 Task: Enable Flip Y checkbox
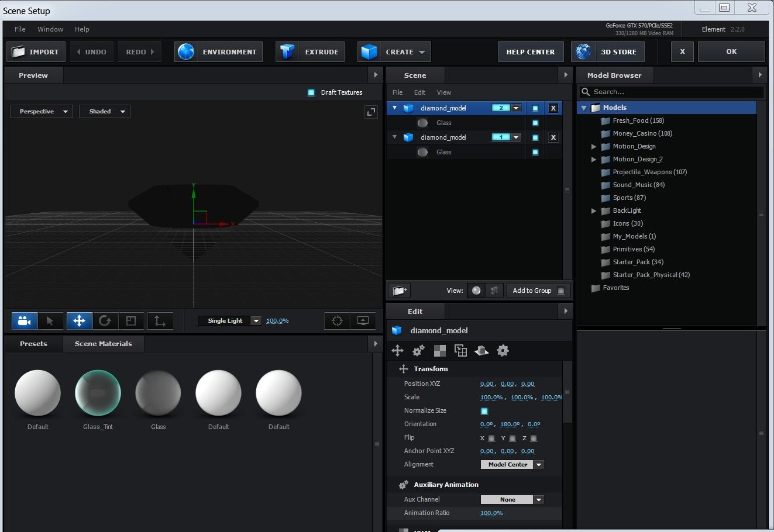[512, 438]
